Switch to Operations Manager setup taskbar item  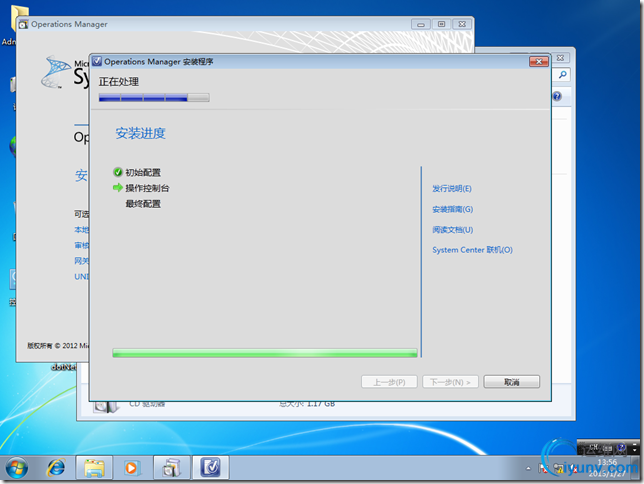click(210, 468)
